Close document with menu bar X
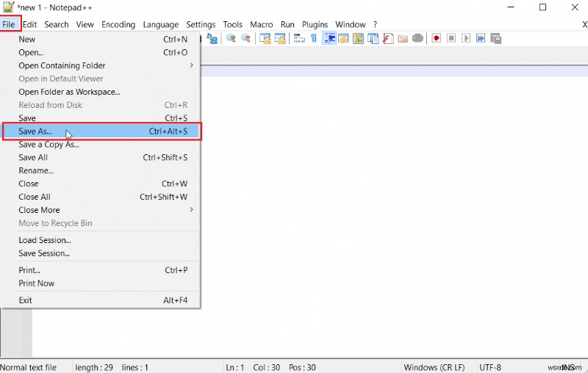Image resolution: width=588 pixels, height=373 pixels. 584,24
